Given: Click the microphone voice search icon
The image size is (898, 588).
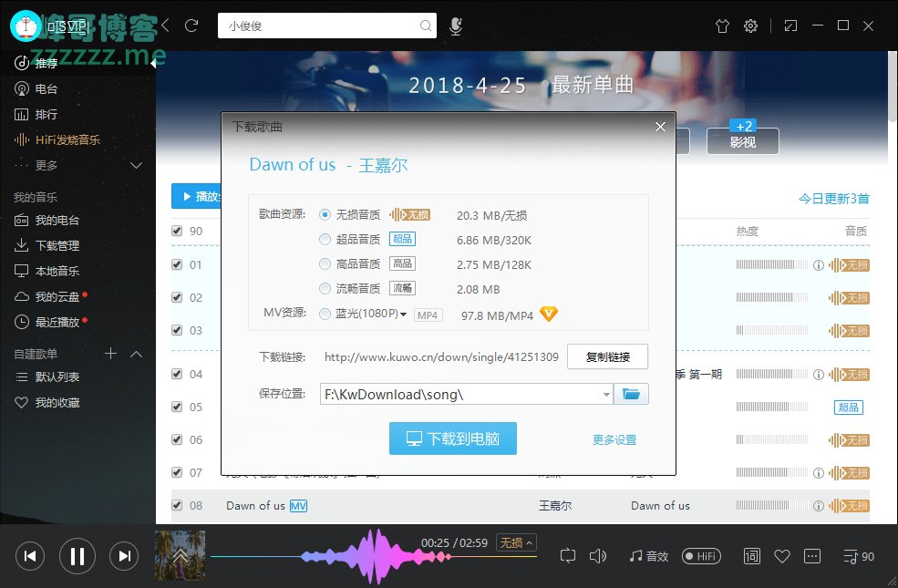Looking at the screenshot, I should 456,26.
